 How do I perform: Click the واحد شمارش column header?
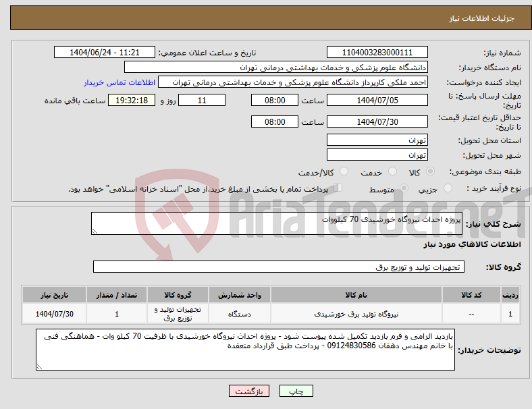[240, 295]
